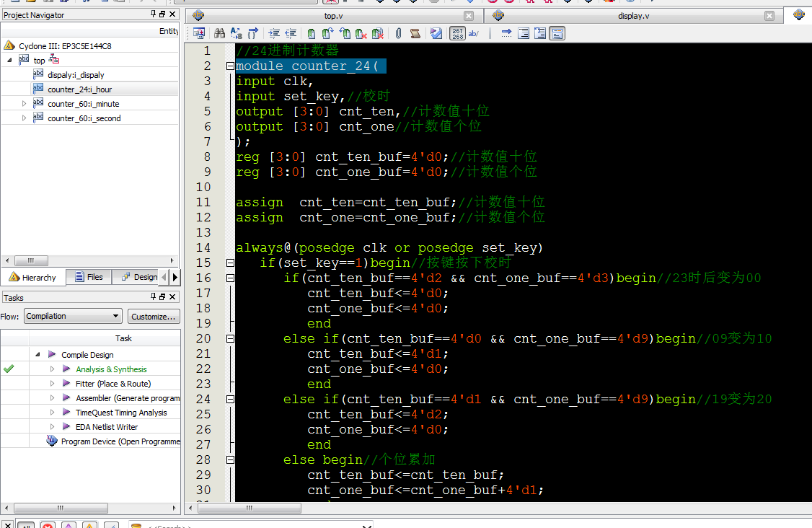Screen dimensions: 812x528
Task: Open the Files tab in Project Navigator
Action: coord(89,277)
